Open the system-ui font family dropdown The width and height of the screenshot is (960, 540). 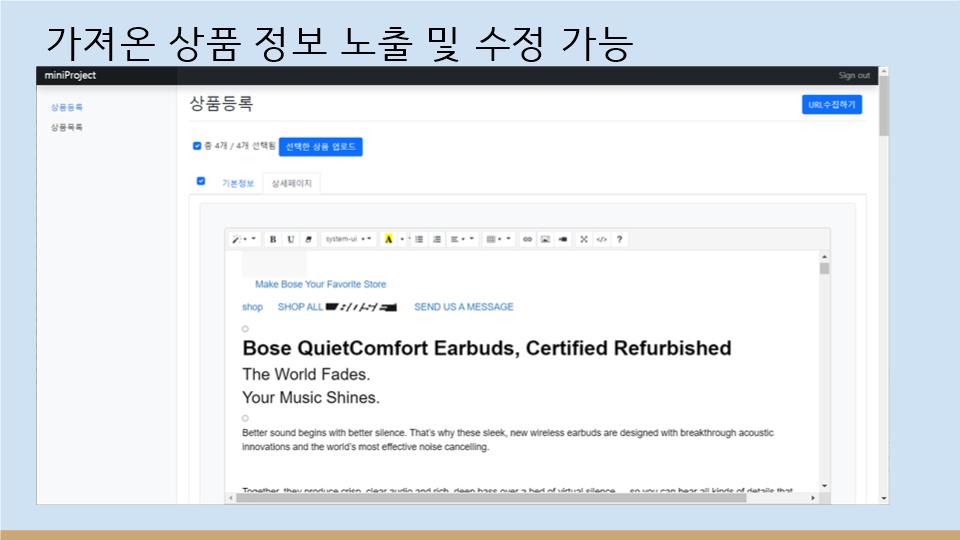tap(348, 239)
